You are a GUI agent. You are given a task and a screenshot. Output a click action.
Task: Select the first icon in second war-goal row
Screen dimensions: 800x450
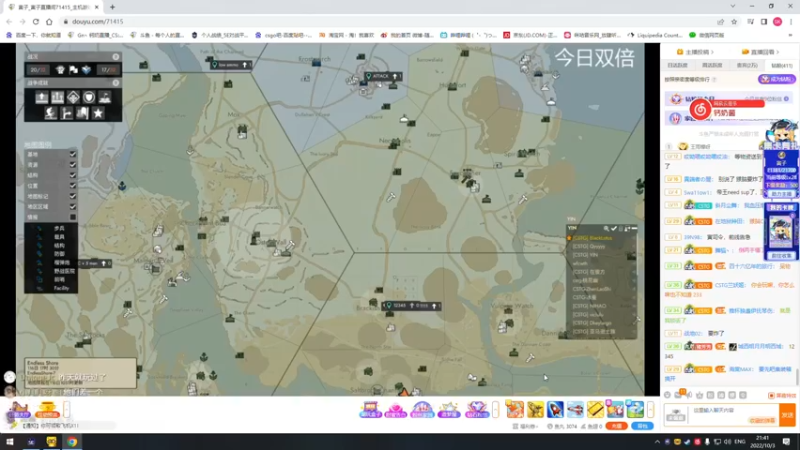[x=51, y=113]
